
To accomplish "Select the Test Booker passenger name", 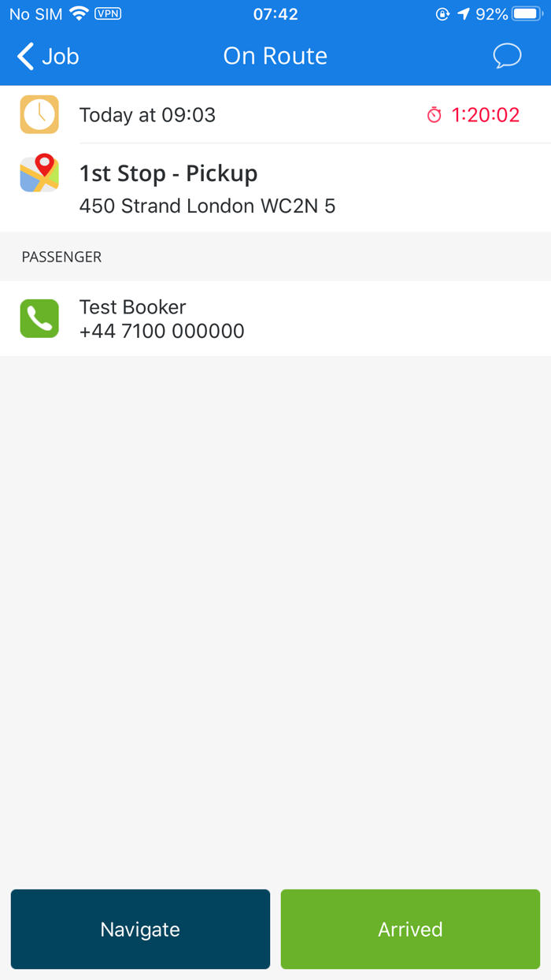I will (x=133, y=307).
